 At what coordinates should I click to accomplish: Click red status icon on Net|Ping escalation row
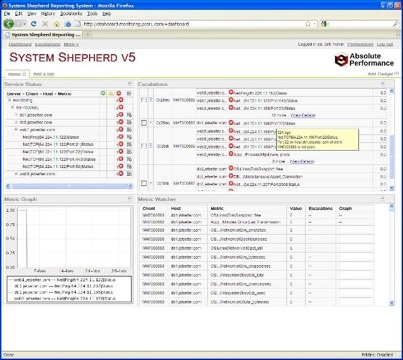(231, 92)
